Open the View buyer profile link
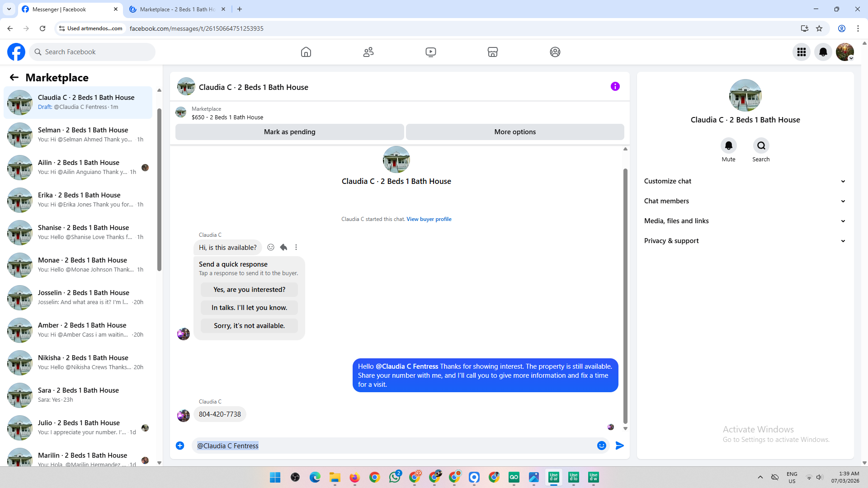 click(429, 219)
